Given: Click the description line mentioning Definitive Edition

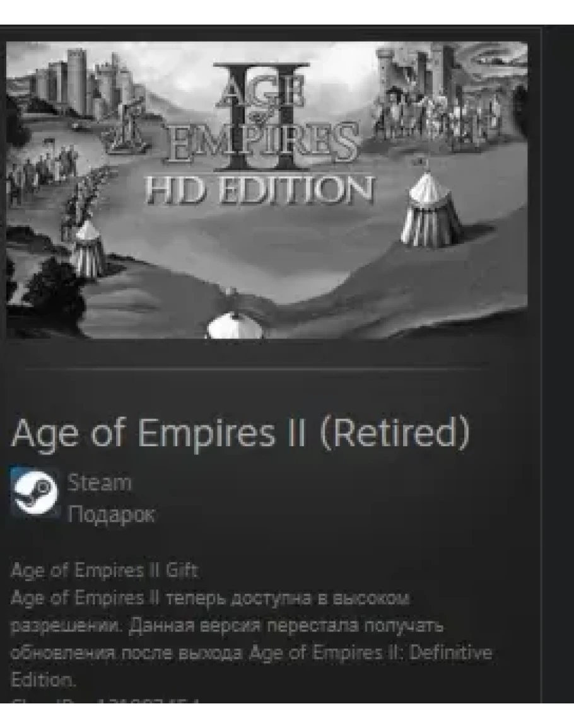Looking at the screenshot, I should click(x=251, y=652).
